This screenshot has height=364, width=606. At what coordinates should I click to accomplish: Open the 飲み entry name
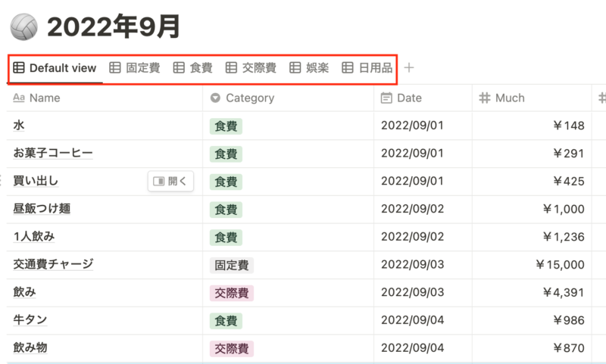click(x=24, y=292)
